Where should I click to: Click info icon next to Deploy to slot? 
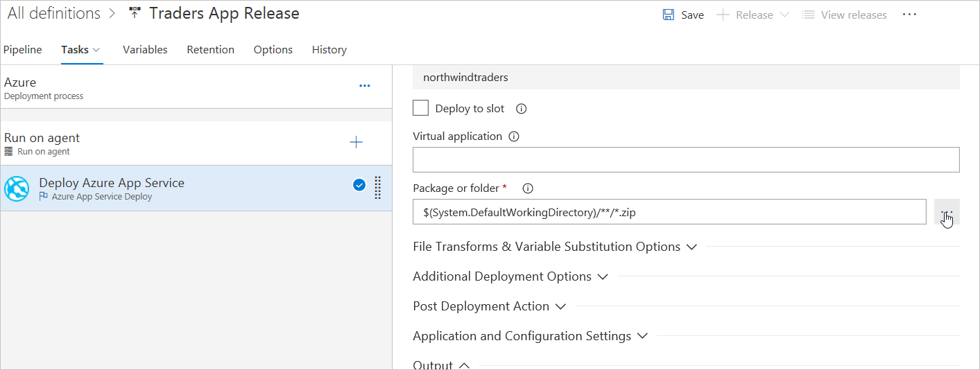point(522,109)
